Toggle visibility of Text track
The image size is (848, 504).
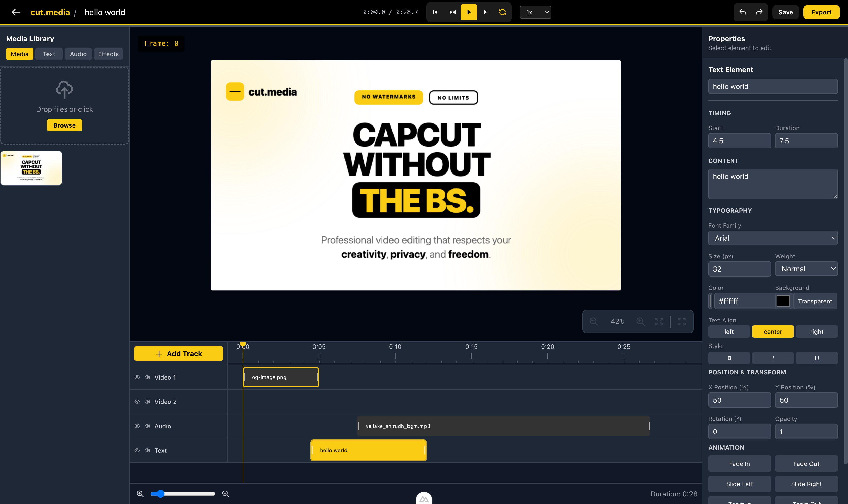pos(137,450)
